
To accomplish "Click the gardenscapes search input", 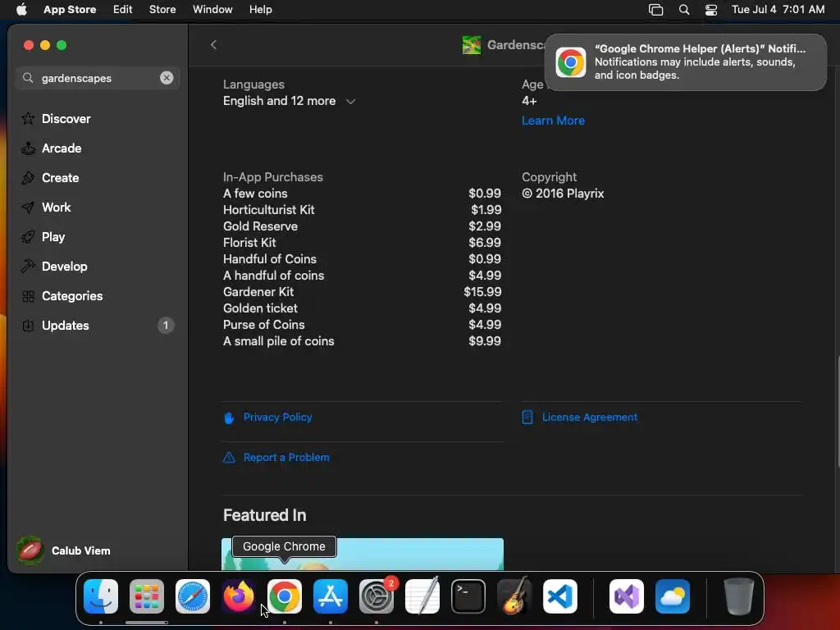I will pos(98,78).
